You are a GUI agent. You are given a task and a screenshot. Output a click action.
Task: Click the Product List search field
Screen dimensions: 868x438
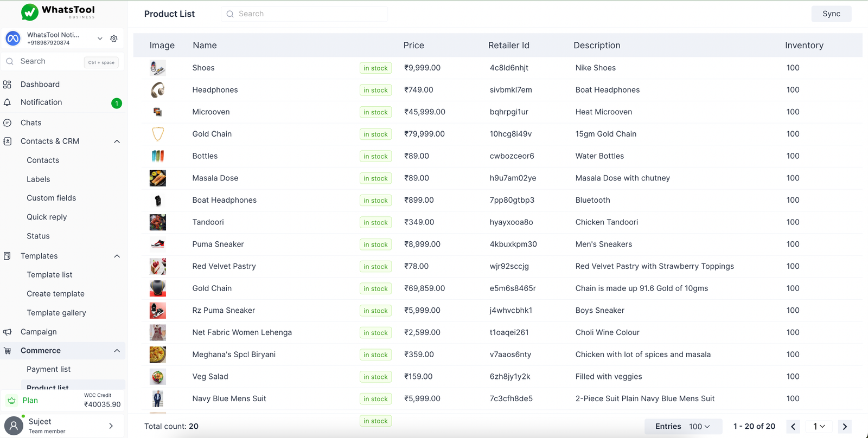[x=304, y=14]
